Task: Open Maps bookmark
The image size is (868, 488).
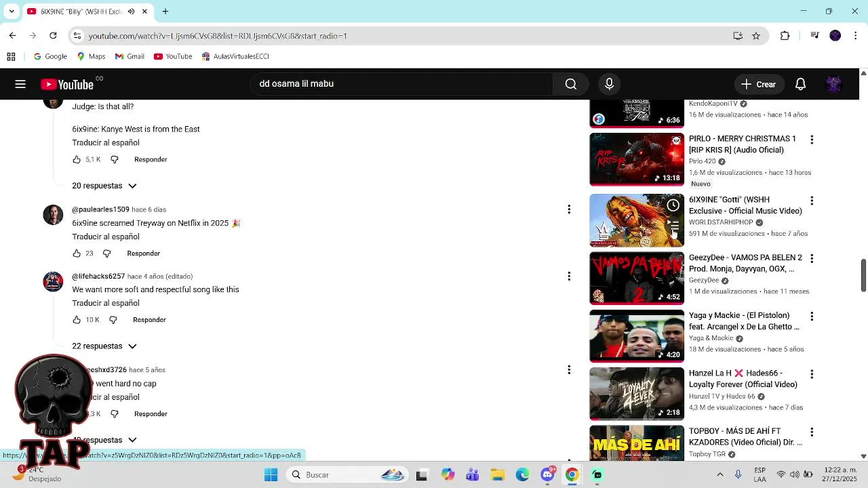Action: point(91,57)
